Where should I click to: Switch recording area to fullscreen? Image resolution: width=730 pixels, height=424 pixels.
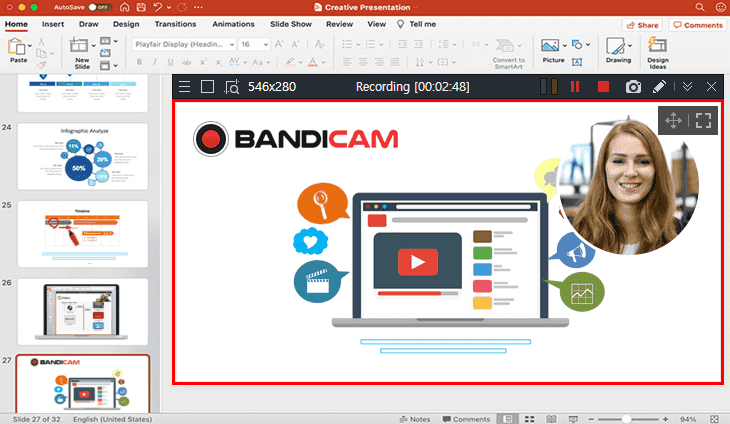[703, 121]
